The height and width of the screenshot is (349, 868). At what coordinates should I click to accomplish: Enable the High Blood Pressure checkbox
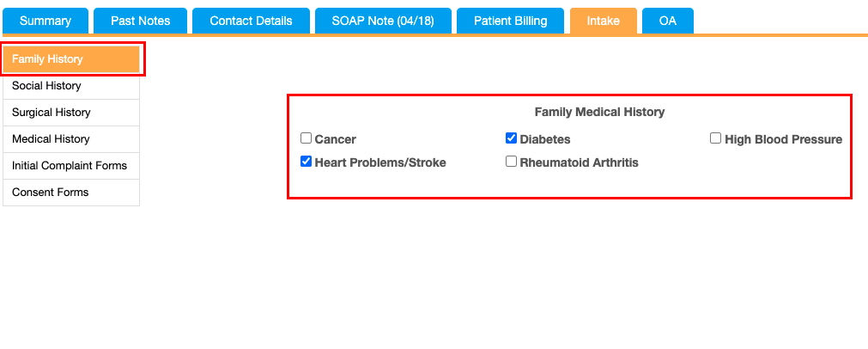coord(716,138)
